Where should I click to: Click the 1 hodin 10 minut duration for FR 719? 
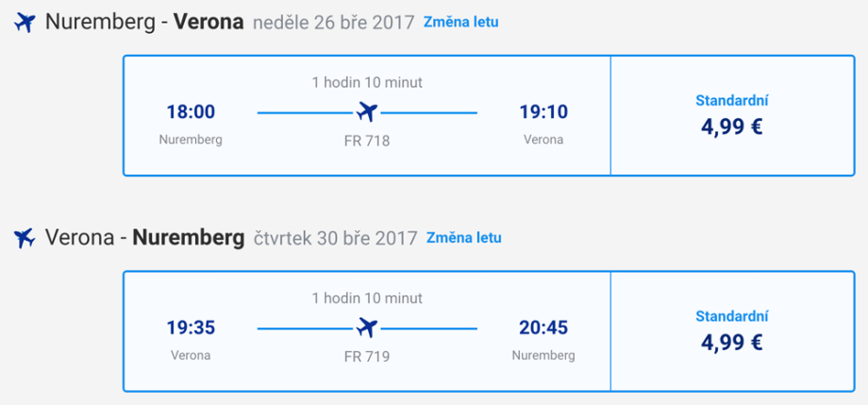(367, 298)
